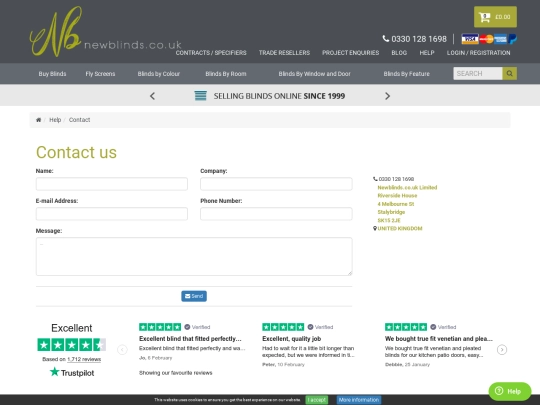Show previous banner message with left arrow
The image size is (540, 405).
click(x=152, y=96)
